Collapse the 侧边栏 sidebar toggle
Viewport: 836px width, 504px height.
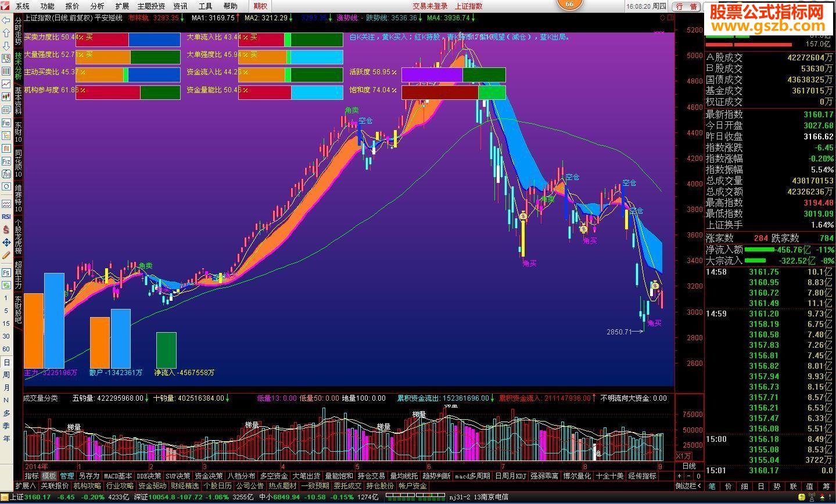click(689, 486)
